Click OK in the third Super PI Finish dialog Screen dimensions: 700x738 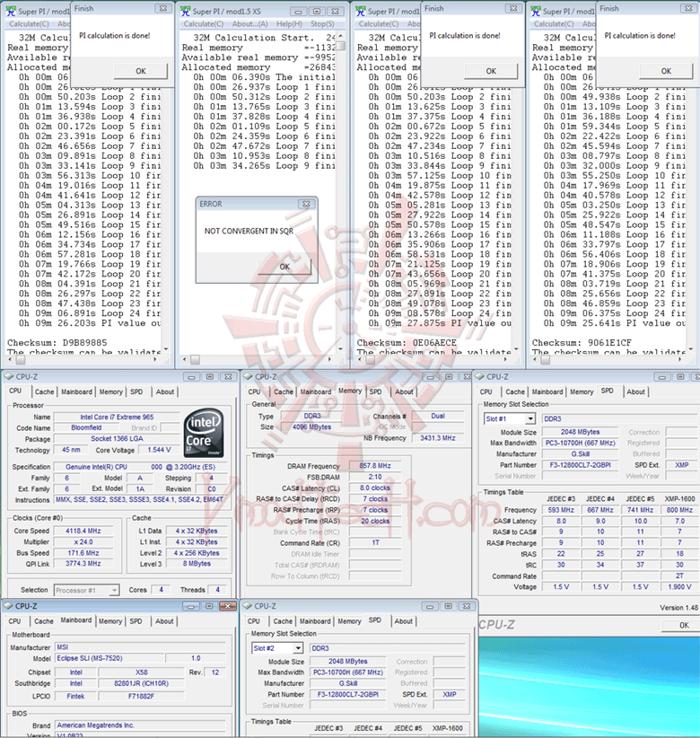click(x=491, y=71)
